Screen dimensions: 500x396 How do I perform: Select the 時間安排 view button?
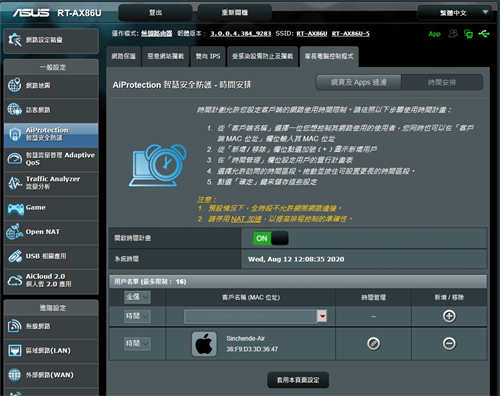[442, 82]
